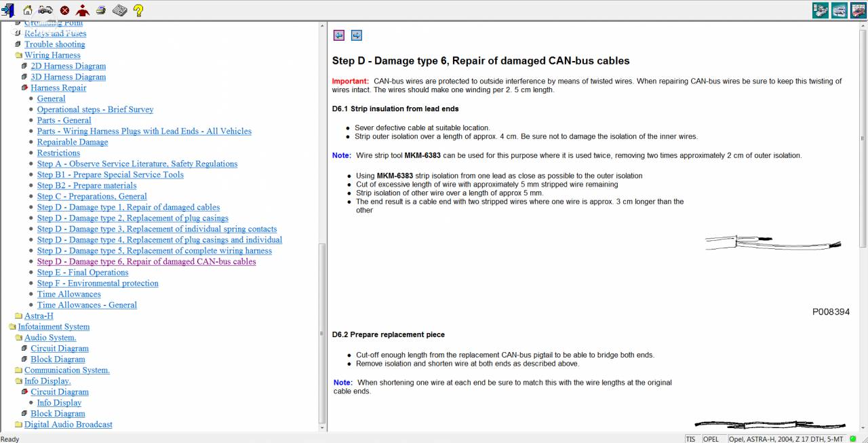The height and width of the screenshot is (443, 868).
Task: Click the book icon beside 2D Harness Diagram
Action: pyautogui.click(x=24, y=66)
